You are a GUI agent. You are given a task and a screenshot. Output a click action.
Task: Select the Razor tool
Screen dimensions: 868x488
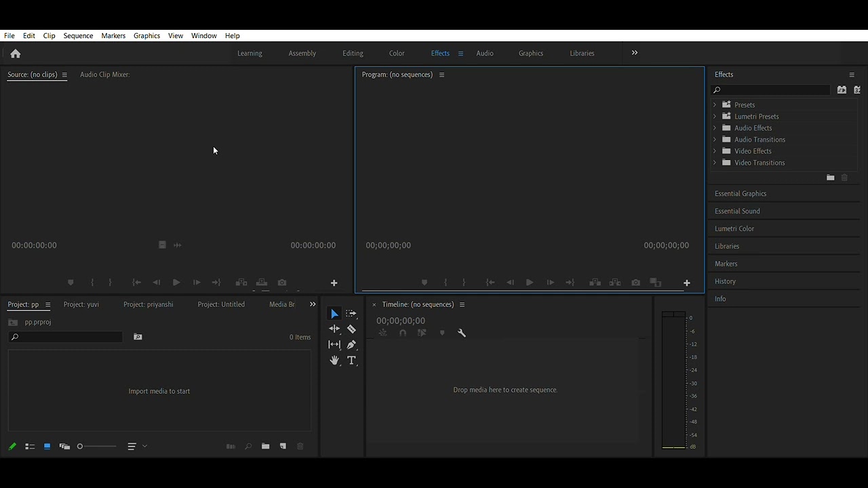point(351,329)
